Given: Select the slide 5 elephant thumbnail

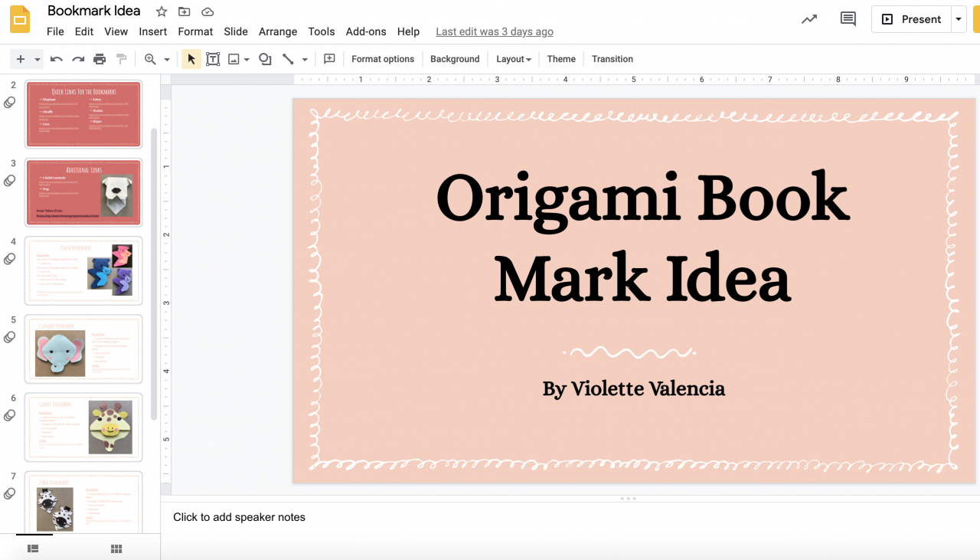Looking at the screenshot, I should 83,349.
